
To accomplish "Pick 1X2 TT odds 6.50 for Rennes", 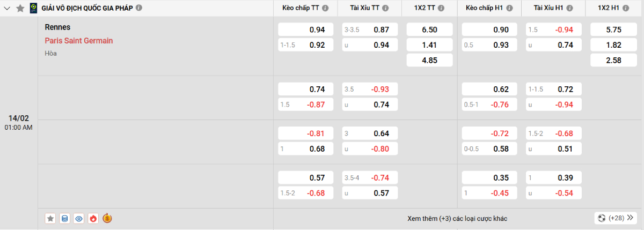I will (429, 30).
